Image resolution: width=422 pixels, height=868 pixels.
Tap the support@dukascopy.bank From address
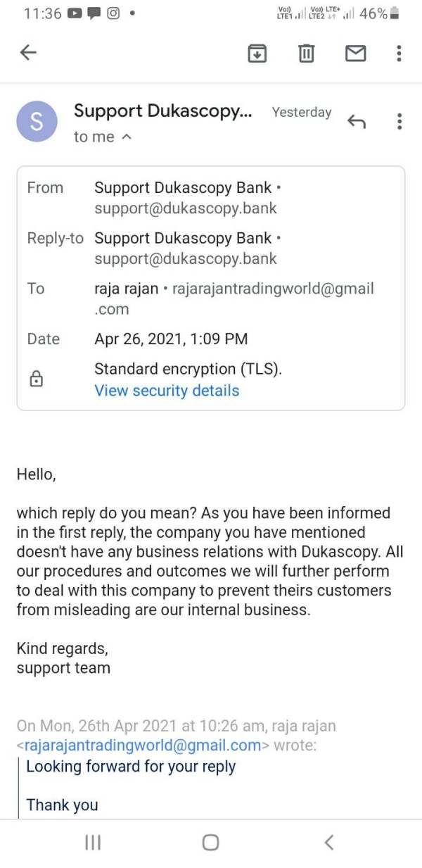coord(186,208)
